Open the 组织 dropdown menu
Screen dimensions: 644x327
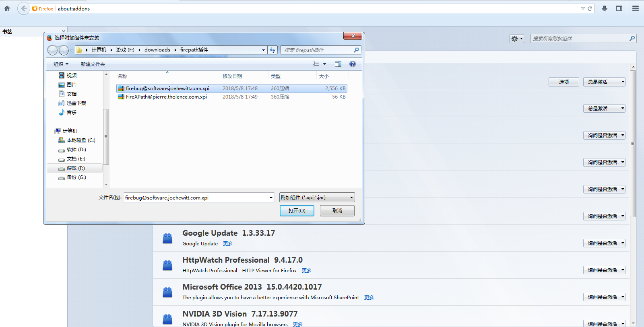(61, 64)
